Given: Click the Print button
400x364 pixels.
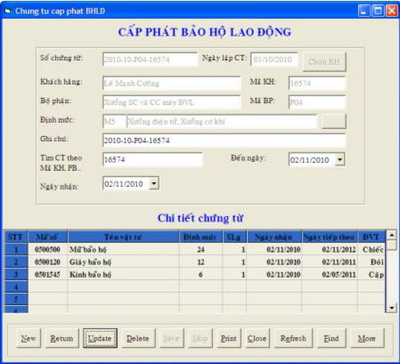Looking at the screenshot, I should tap(229, 338).
